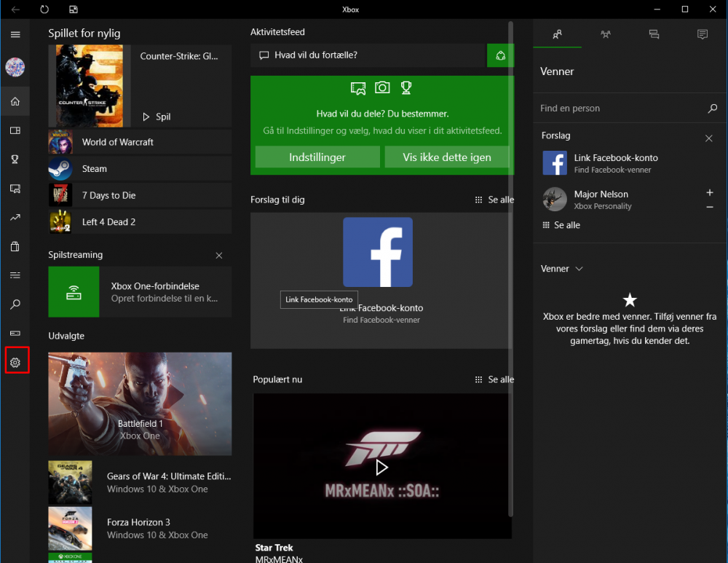
Task: Open the hamburger navigation menu
Action: [x=15, y=34]
